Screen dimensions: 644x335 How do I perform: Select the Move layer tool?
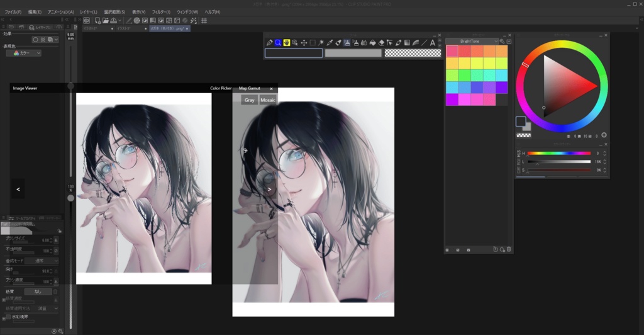(304, 43)
